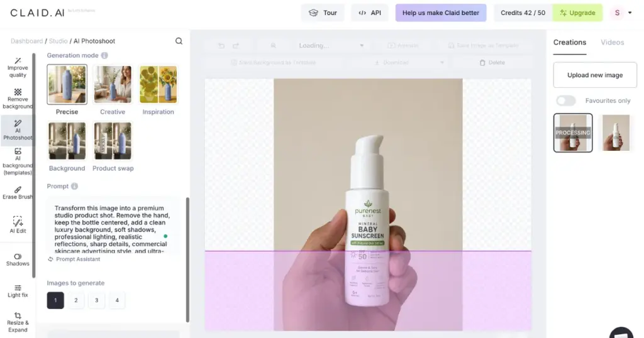Open AI background templates tool
Viewport: 644px width, 338px height.
click(x=18, y=161)
